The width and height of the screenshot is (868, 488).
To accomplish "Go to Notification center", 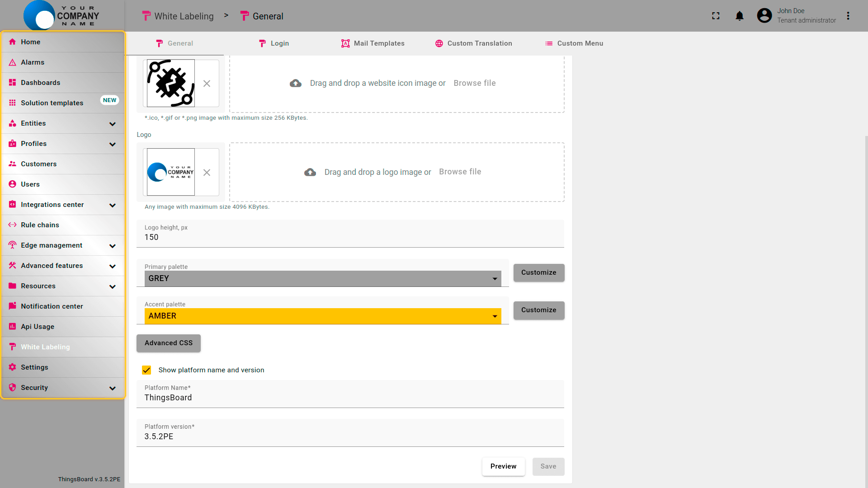I will click(52, 306).
